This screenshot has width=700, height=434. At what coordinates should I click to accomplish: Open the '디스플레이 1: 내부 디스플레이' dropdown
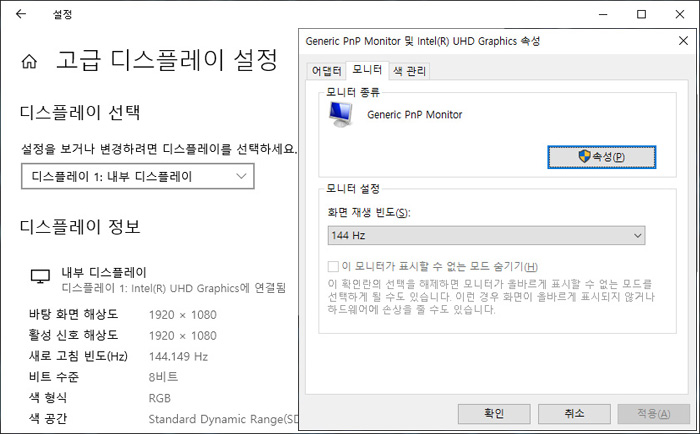coord(138,177)
